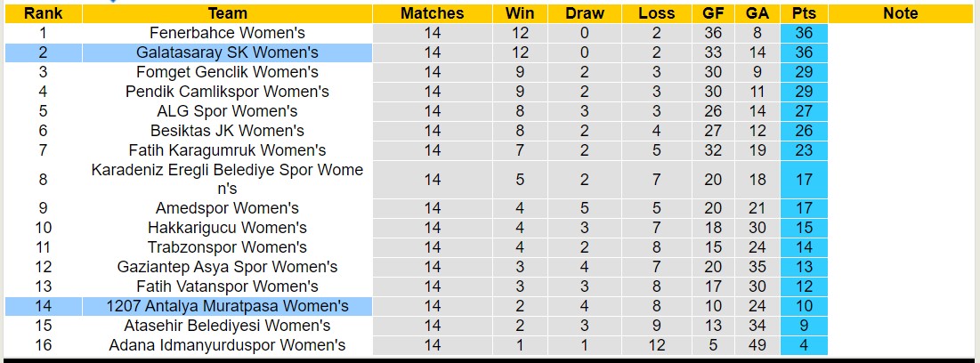This screenshot has height=363, width=980.
Task: Click on Besiktas JK Women's
Action: (x=227, y=131)
